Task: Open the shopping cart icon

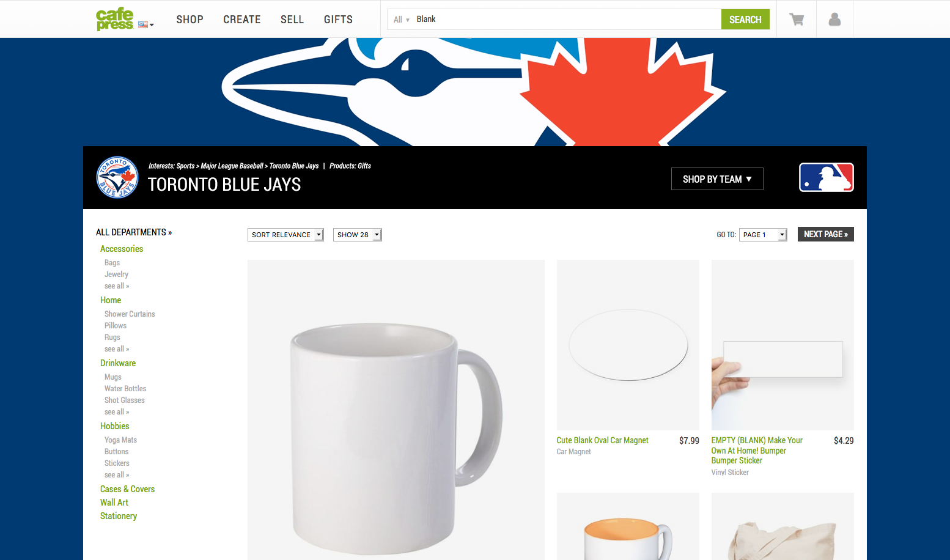Action: (797, 20)
